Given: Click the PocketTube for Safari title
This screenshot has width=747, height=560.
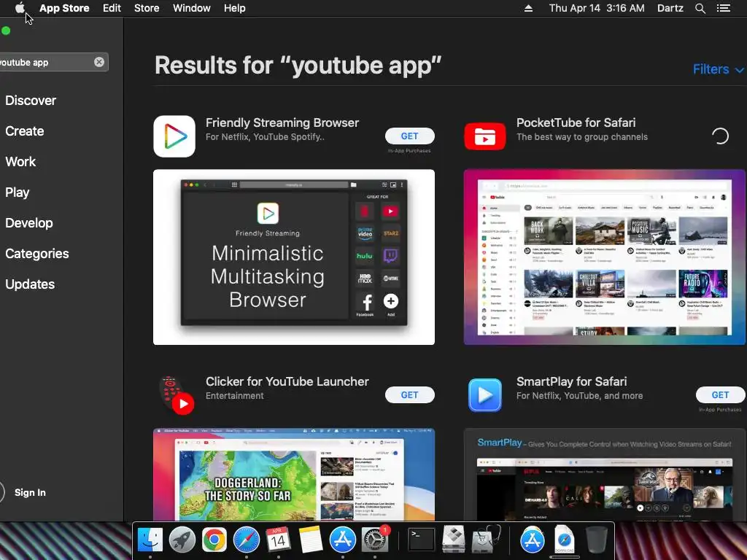Looking at the screenshot, I should click(576, 122).
